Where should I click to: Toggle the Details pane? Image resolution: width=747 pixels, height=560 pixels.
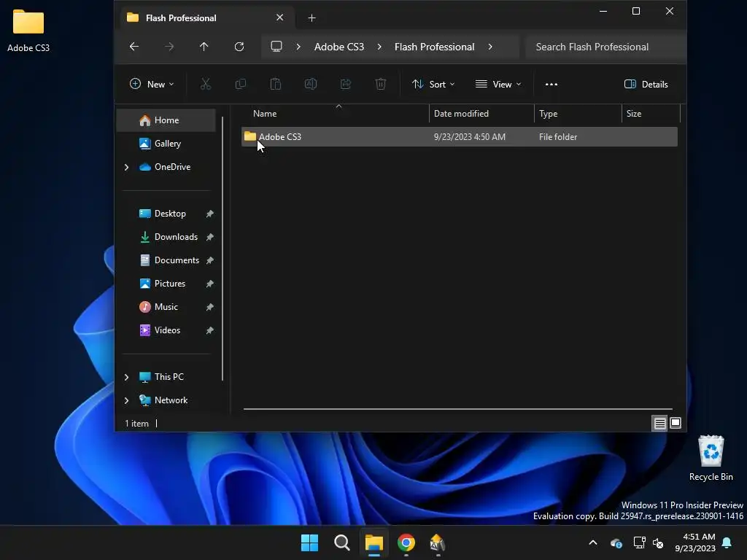click(646, 85)
